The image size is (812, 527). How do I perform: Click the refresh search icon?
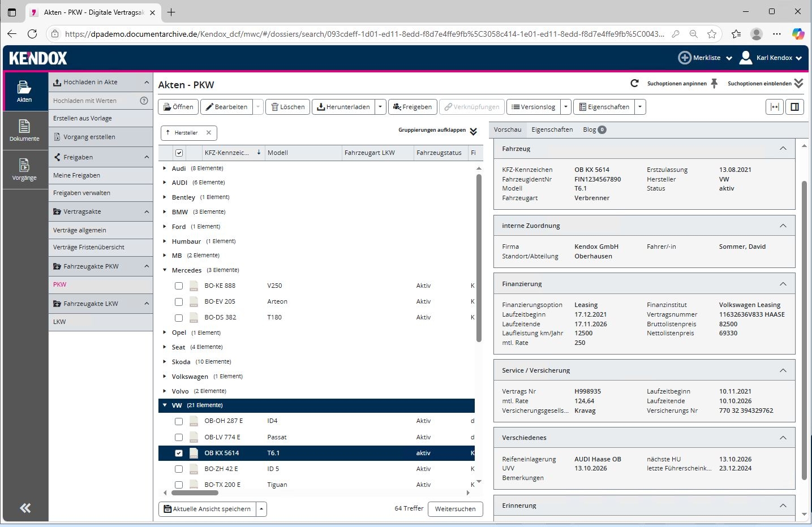[x=634, y=84]
